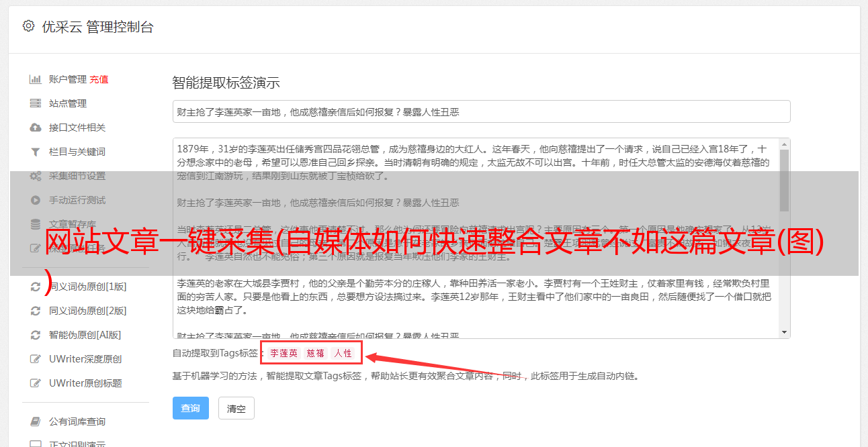
Task: Select the 李莲英 tag
Action: click(284, 353)
